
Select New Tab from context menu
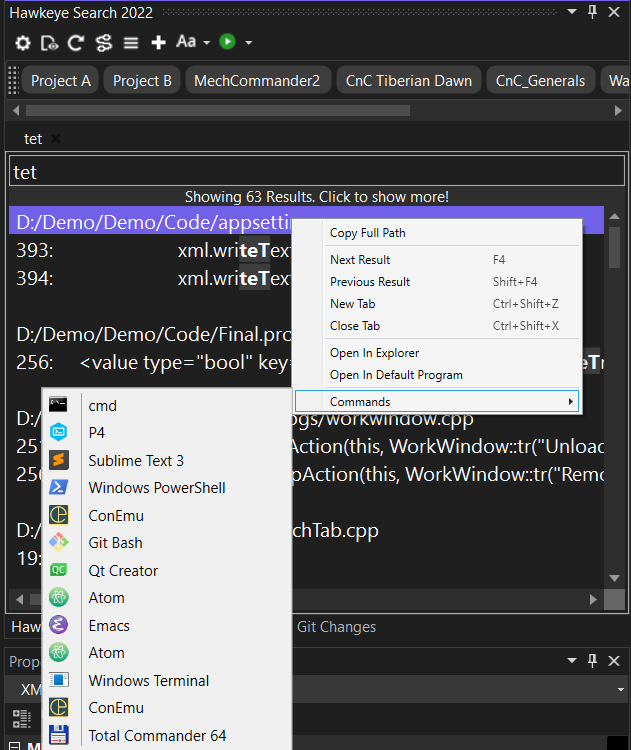pyautogui.click(x=437, y=304)
